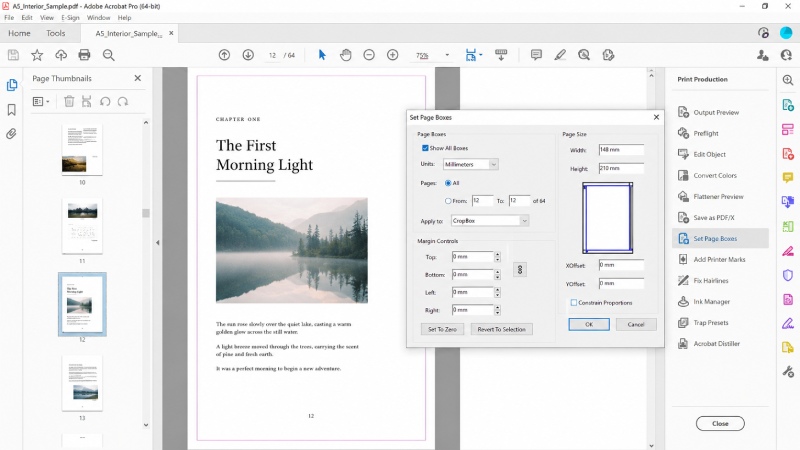Click the upload to cloud icon
The height and width of the screenshot is (450, 800).
(61, 55)
